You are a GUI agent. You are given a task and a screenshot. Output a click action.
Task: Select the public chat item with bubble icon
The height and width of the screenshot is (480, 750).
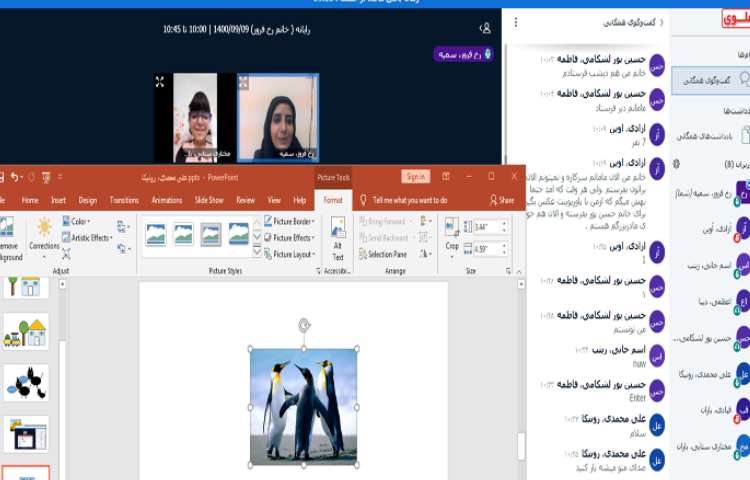coord(711,80)
